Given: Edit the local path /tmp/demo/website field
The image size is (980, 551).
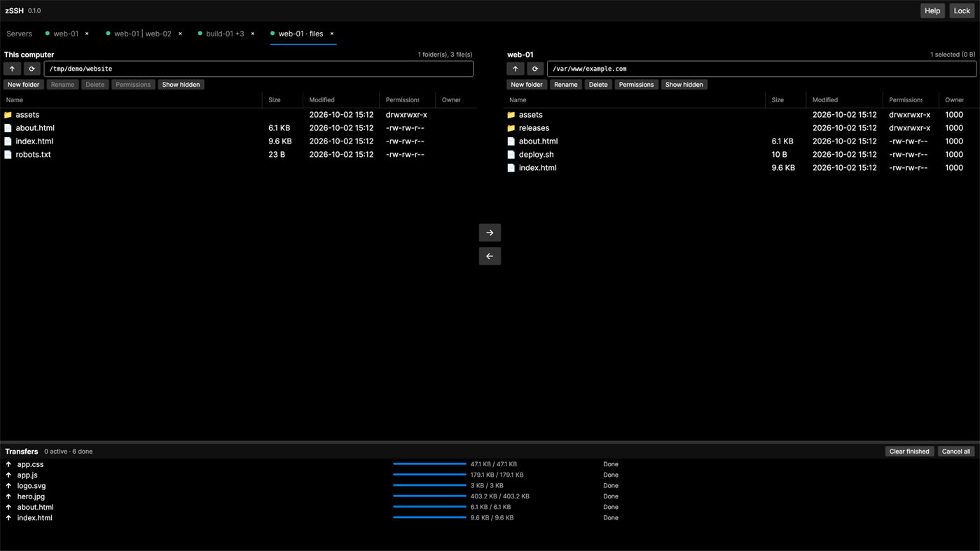Looking at the screenshot, I should tap(258, 69).
